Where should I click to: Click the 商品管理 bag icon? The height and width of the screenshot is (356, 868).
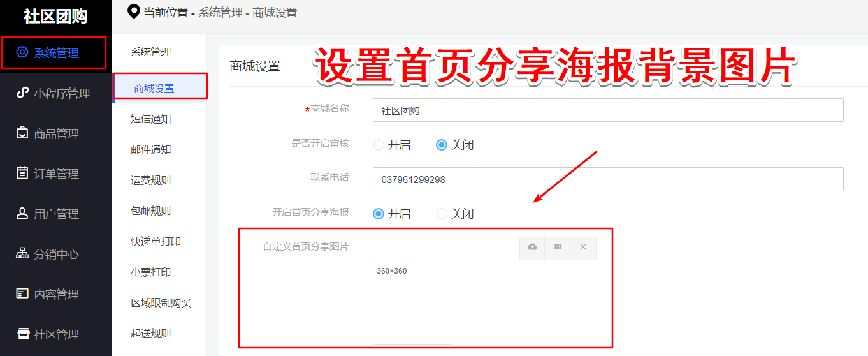pyautogui.click(x=22, y=133)
